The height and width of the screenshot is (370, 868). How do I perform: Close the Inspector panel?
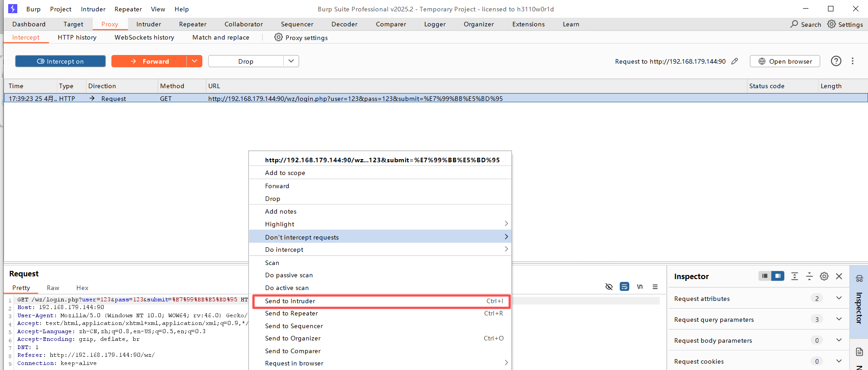[x=839, y=276]
